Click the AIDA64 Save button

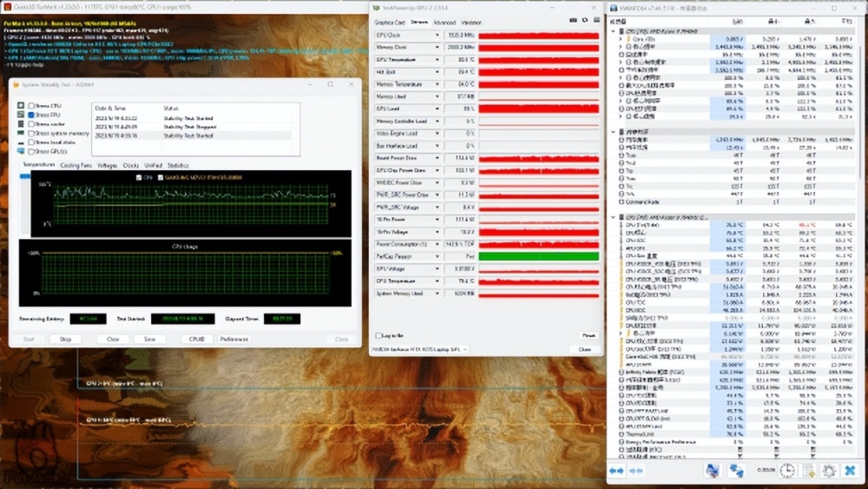(x=149, y=339)
